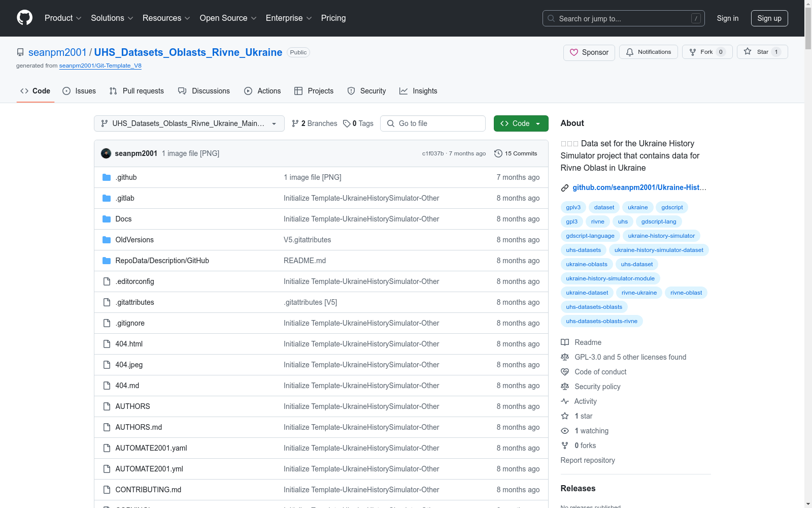
Task: Click the seanpm2001 avatar in commit row
Action: coord(106,153)
